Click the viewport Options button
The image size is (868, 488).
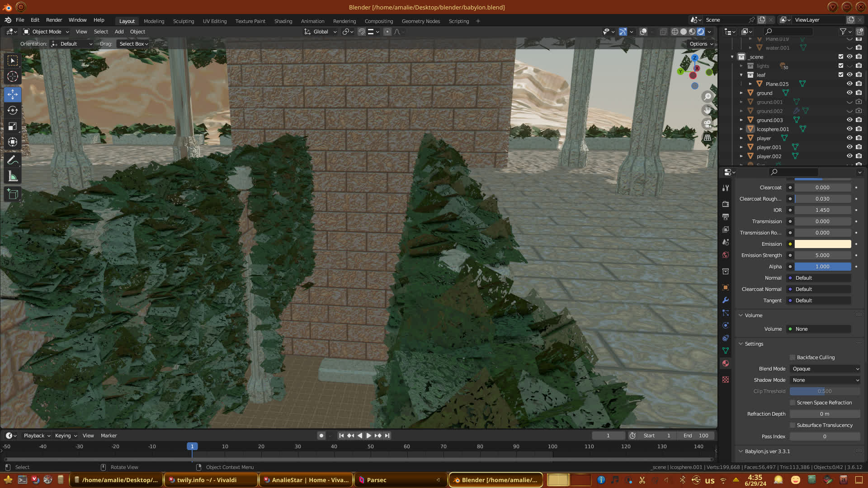pos(701,44)
